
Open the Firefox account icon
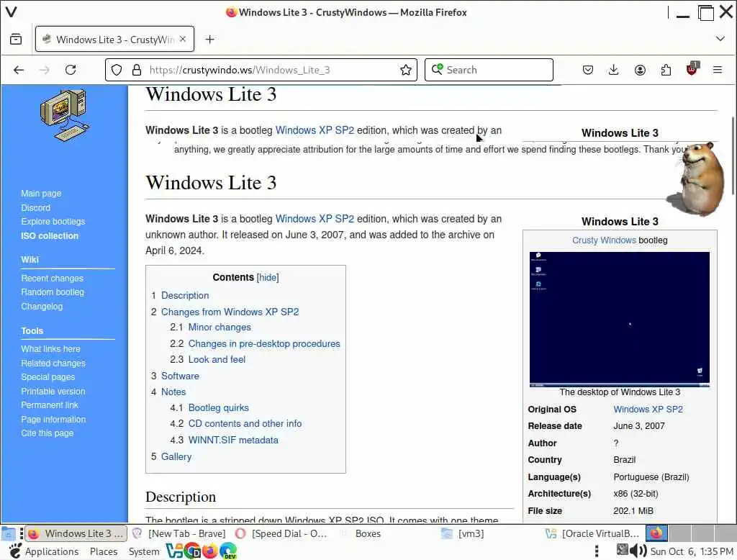click(x=640, y=70)
